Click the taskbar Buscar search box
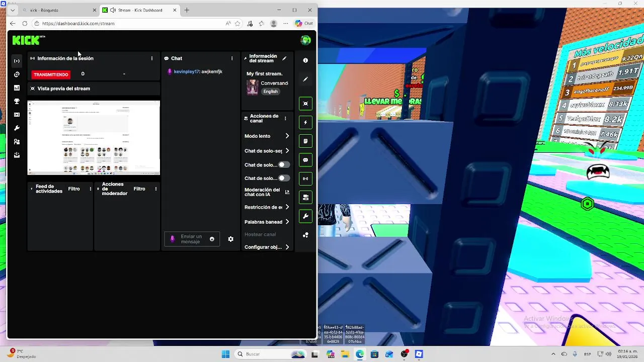Screen dimensions: 644x362 point(270,354)
